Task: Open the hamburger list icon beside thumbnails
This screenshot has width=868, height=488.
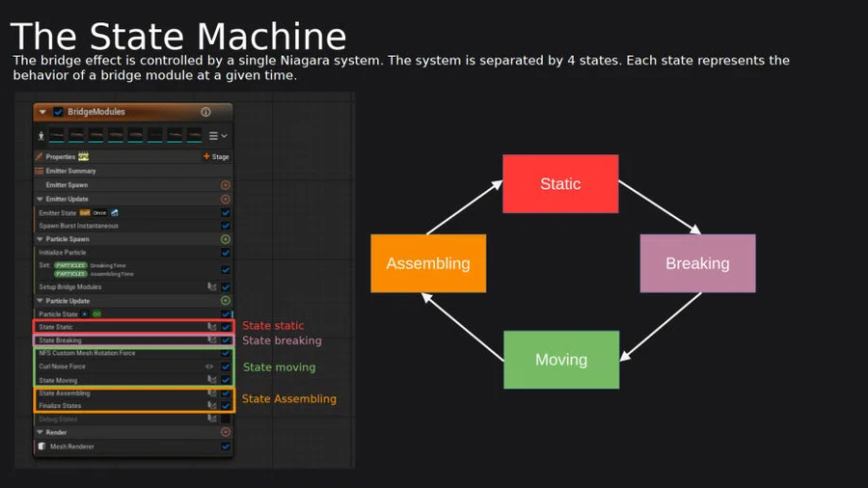Action: coord(213,136)
